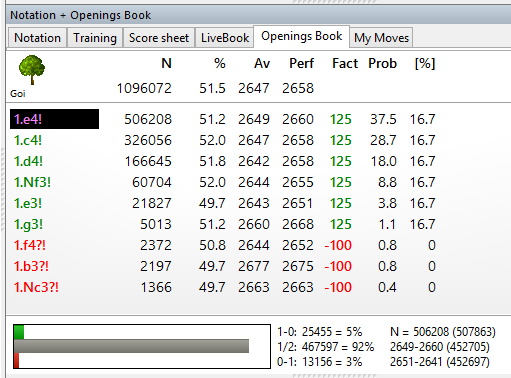Click the N = 506208 (507863) summary

(443, 332)
